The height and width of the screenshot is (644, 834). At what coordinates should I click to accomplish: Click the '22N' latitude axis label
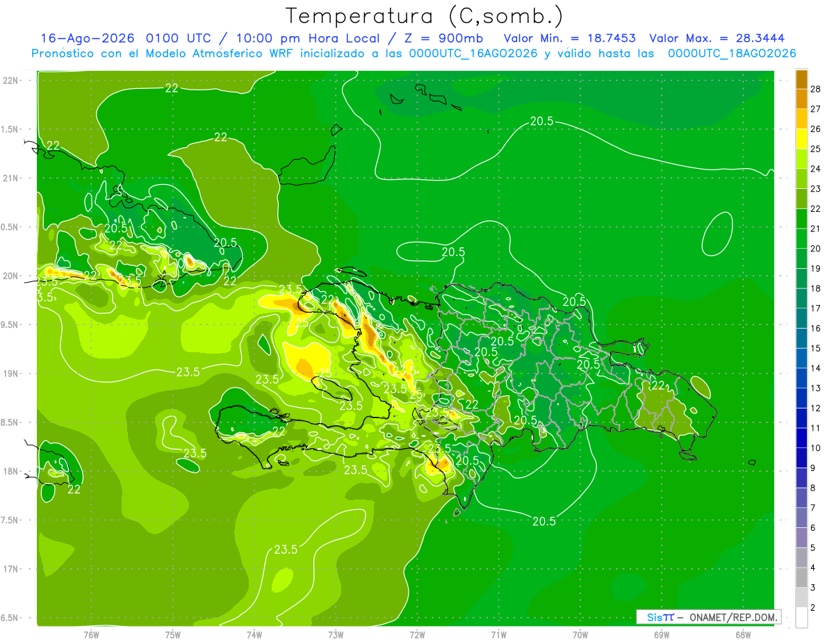[10, 80]
